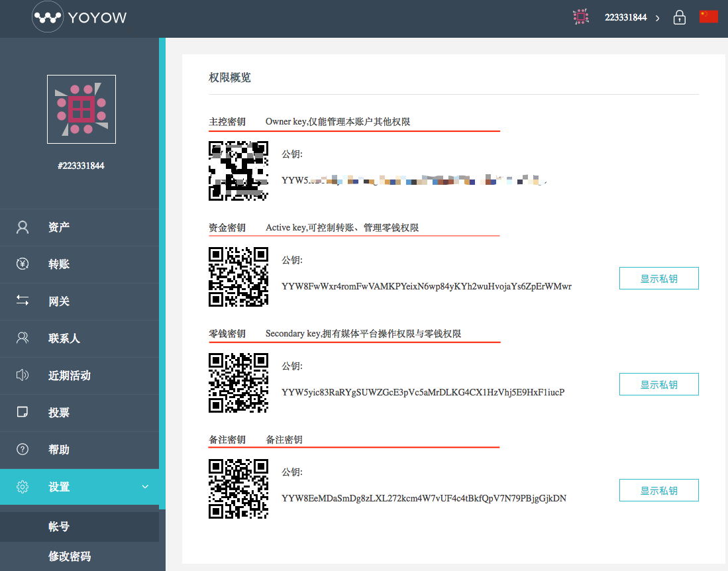Screen dimensions: 728x571
Task: Click the wallet lock icon
Action: tap(679, 18)
